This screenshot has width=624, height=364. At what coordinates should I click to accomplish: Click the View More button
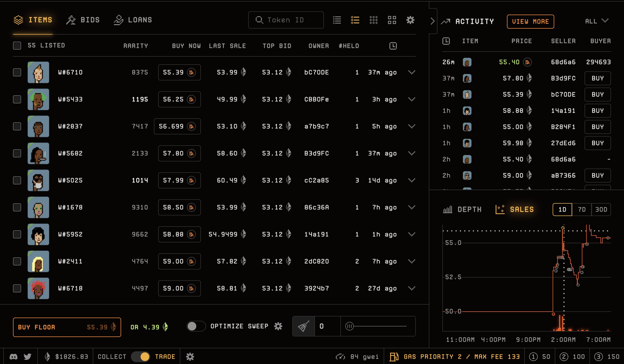(x=530, y=22)
